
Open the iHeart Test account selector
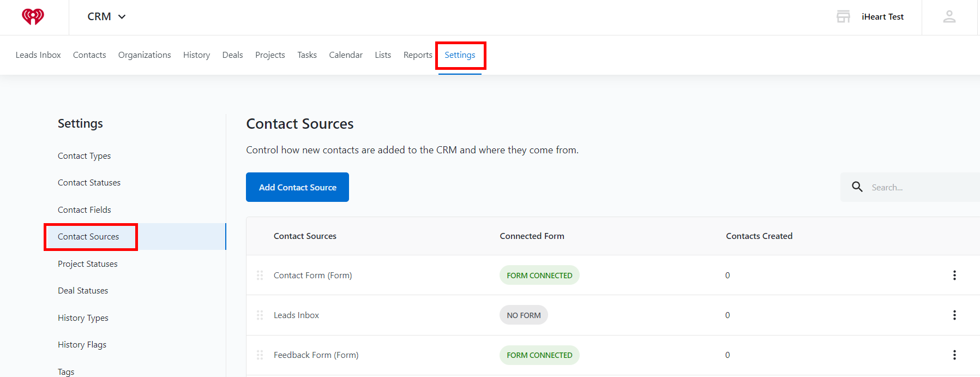tap(882, 17)
